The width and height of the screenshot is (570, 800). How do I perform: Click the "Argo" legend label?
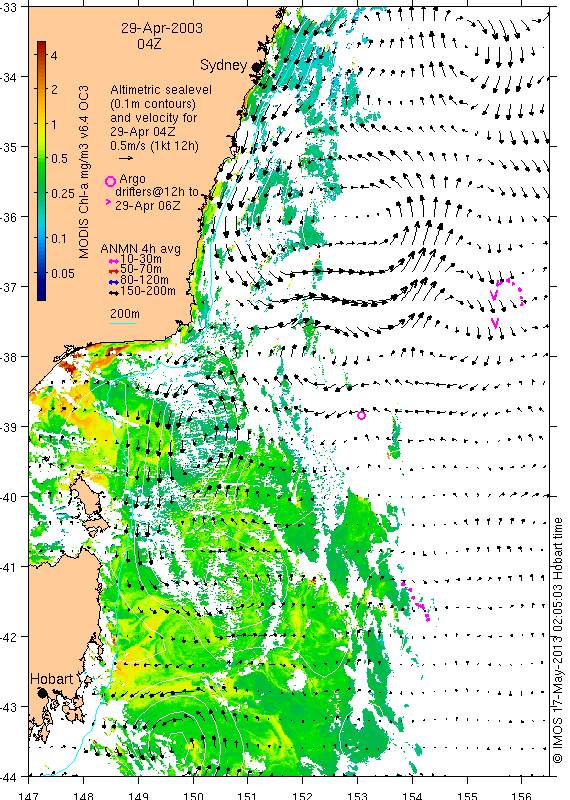tap(132, 179)
